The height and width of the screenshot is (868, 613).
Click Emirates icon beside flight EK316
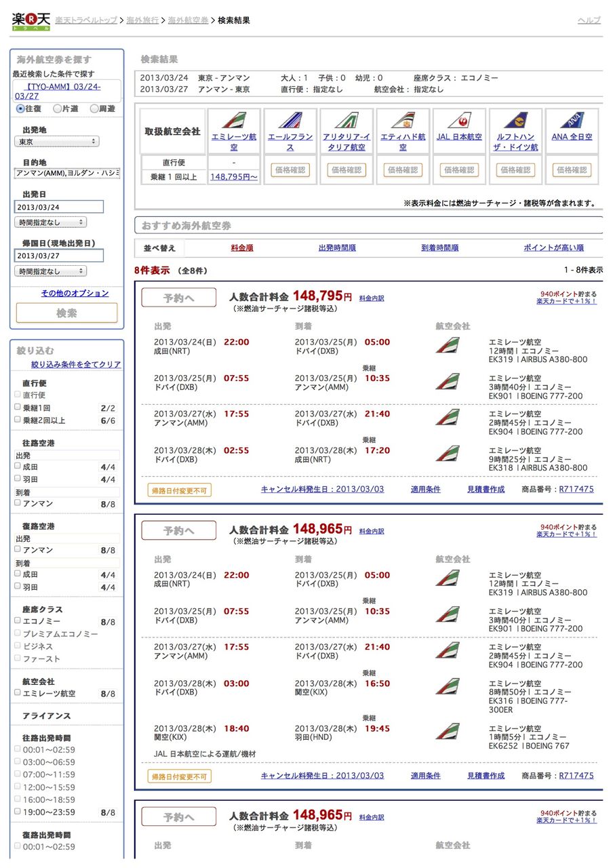click(447, 686)
